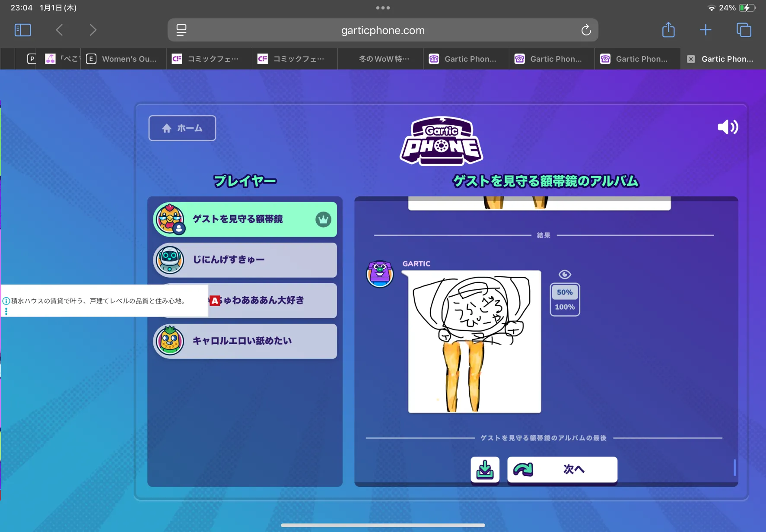766x532 pixels.
Task: Select the player row ending 大好き
Action: 245,301
